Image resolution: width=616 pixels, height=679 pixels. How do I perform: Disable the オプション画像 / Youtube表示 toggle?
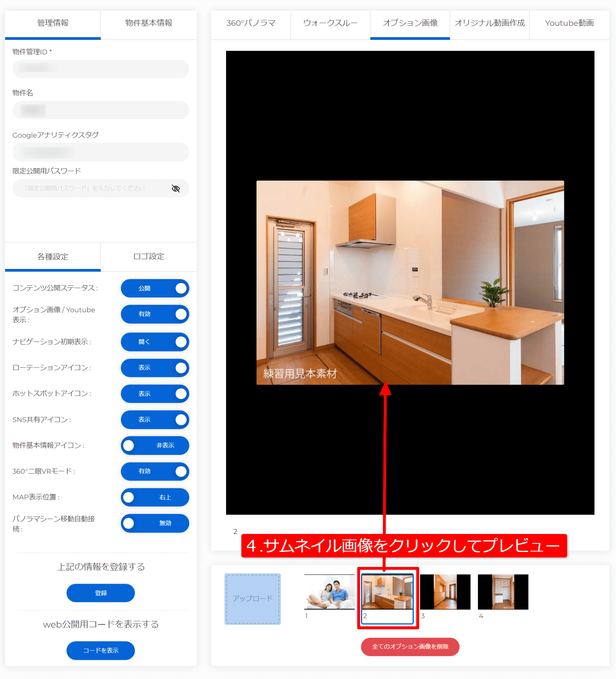click(x=155, y=314)
